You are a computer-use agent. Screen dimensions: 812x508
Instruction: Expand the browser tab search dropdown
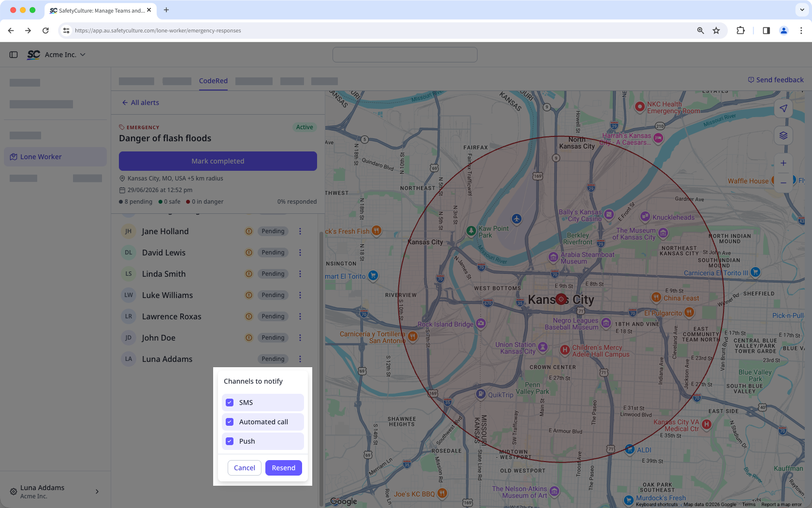(802, 10)
